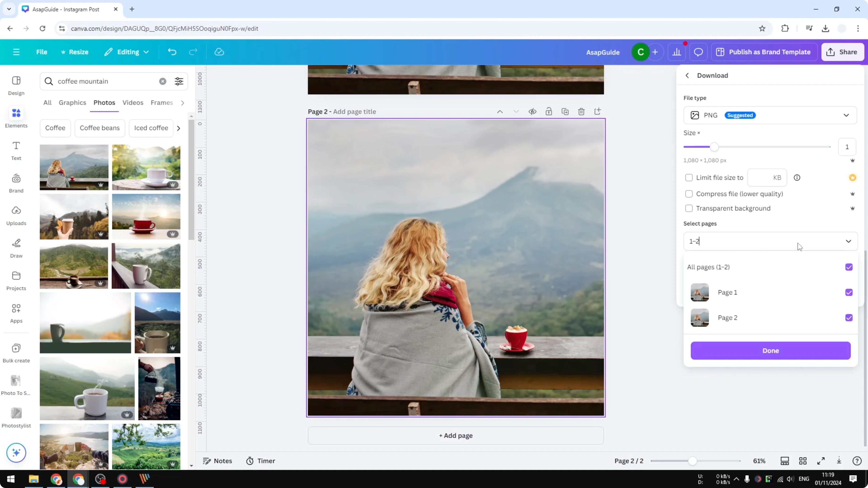The height and width of the screenshot is (488, 868).
Task: Click the Done button in the download panel
Action: [771, 351]
